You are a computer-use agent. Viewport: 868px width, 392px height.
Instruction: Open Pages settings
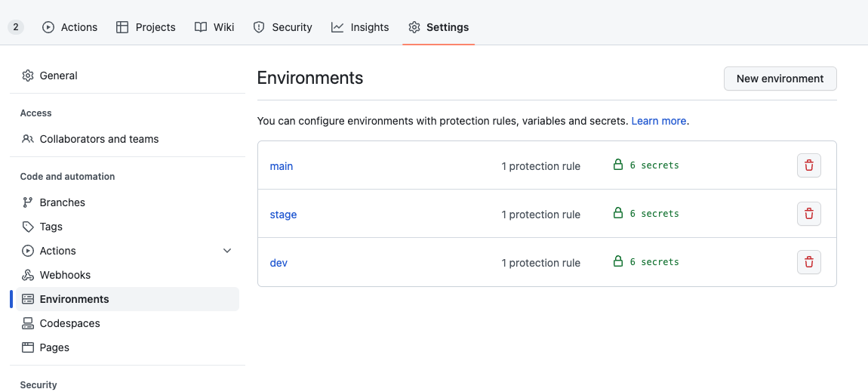[x=128, y=347]
